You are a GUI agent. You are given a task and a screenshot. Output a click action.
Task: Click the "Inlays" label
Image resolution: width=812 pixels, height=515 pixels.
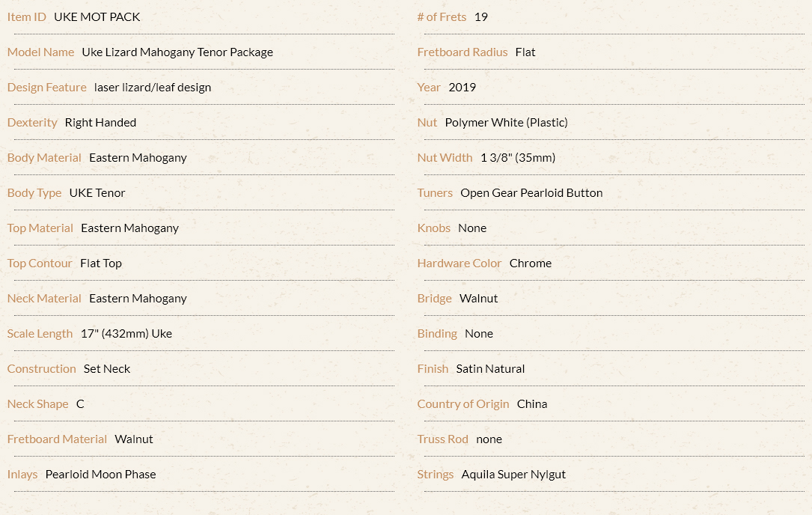click(22, 475)
